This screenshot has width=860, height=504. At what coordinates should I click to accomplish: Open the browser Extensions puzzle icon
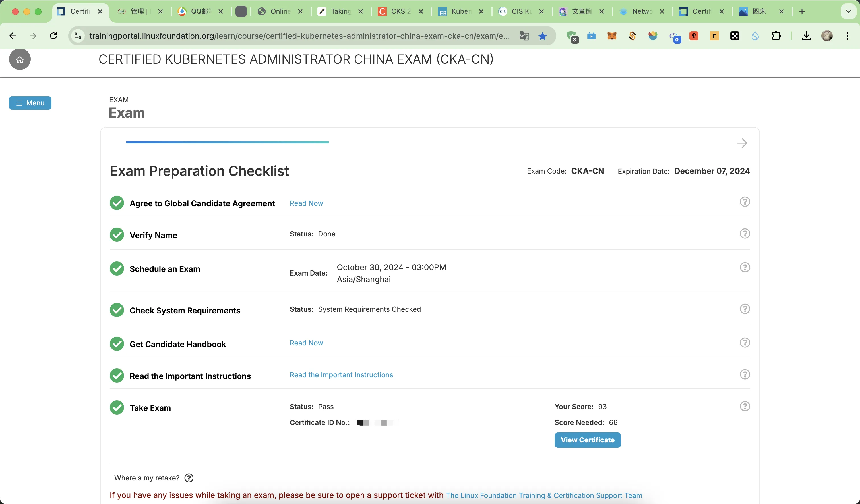pyautogui.click(x=776, y=36)
